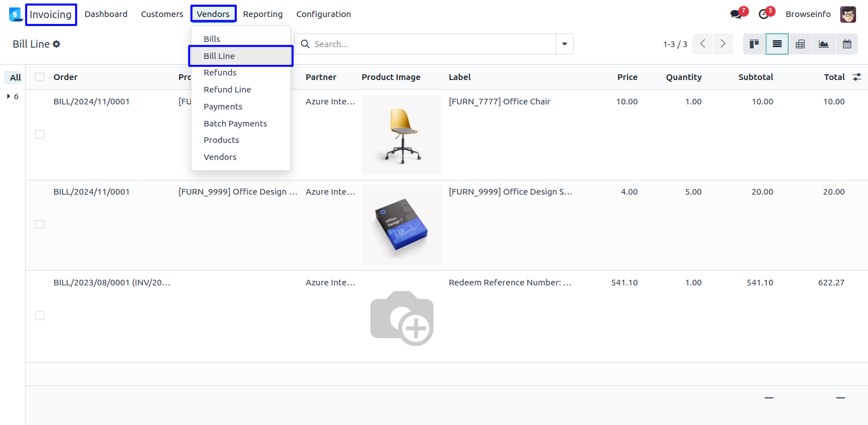Open the search options dropdown arrow
868x425 pixels.
tap(565, 44)
